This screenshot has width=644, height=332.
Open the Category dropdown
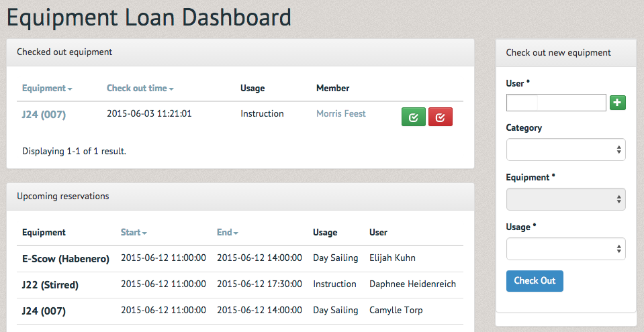point(565,150)
